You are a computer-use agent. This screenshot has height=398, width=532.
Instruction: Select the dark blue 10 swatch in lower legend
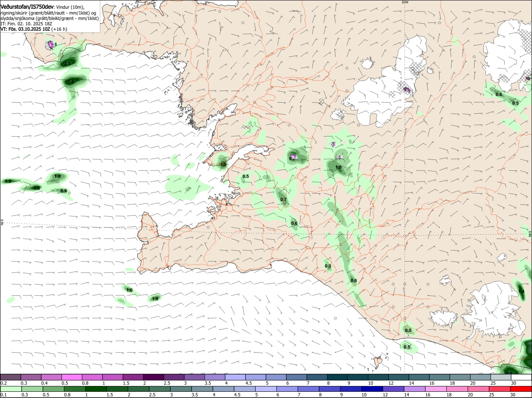click(372, 389)
